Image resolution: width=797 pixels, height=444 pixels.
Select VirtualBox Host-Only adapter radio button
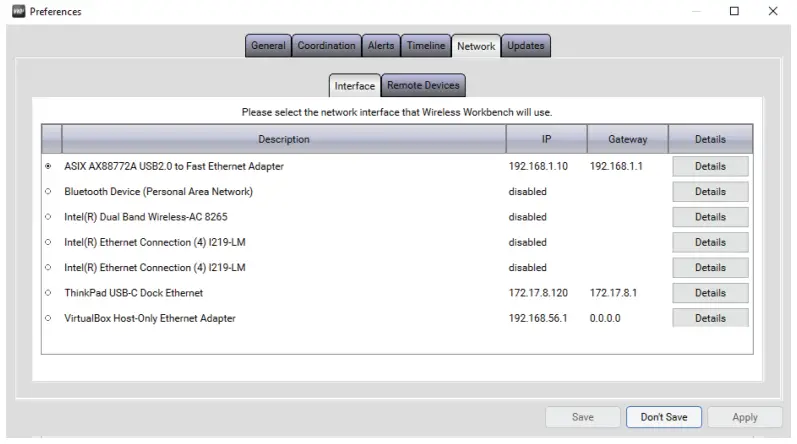coord(48,318)
